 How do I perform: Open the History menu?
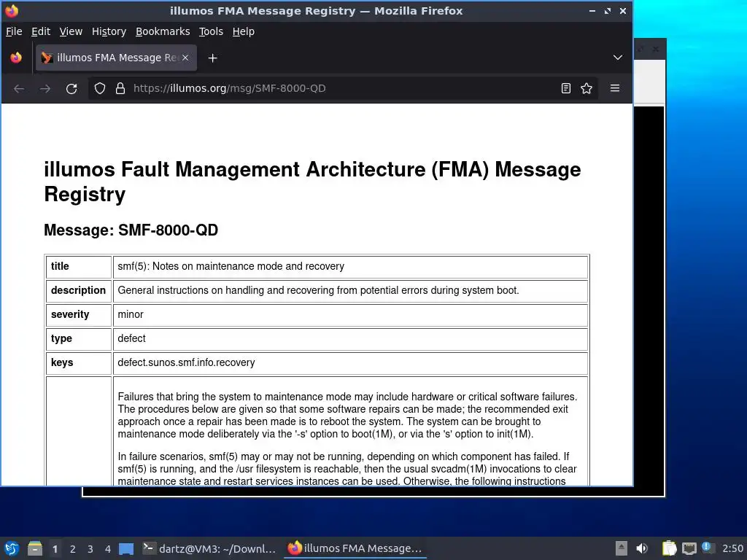tap(109, 31)
